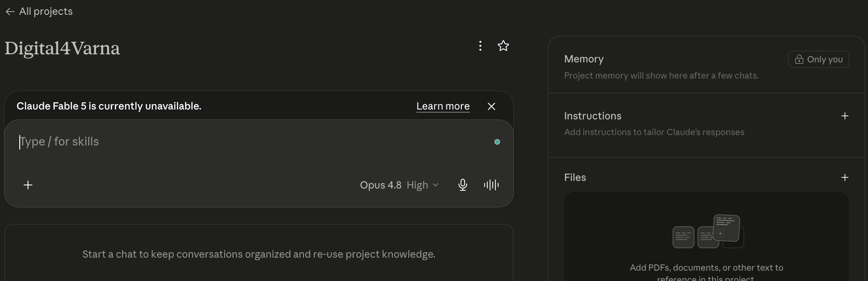
Task: Select the Digital4Varna project title
Action: coord(62,48)
